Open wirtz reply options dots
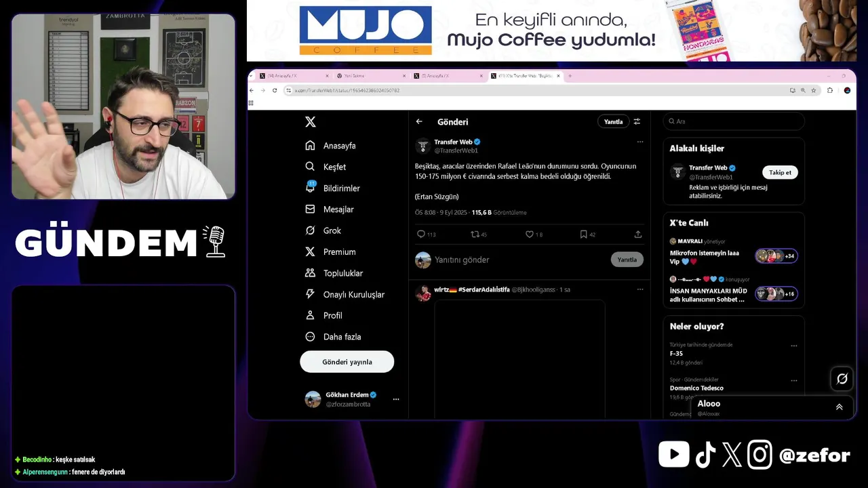The image size is (868, 488). [639, 289]
